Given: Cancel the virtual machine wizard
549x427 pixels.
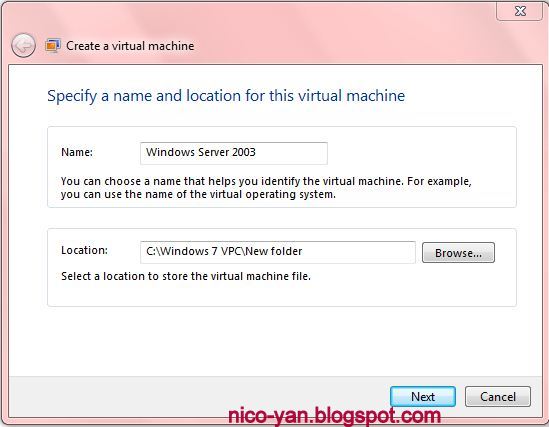Looking at the screenshot, I should pos(498,397).
